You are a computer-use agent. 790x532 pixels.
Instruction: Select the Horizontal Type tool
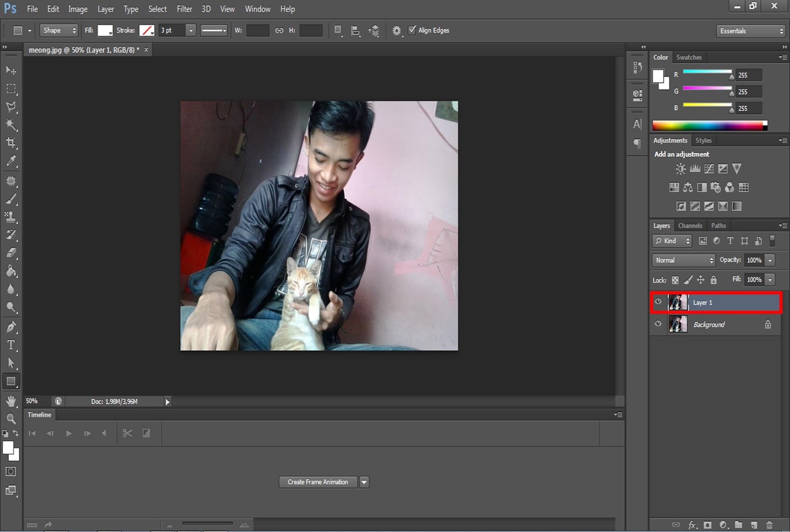11,345
